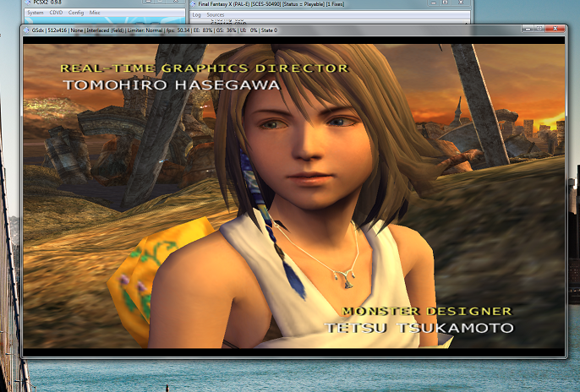This screenshot has width=580, height=392.
Task: Close the Final Fantasy X console window
Action: pyautogui.click(x=461, y=3)
